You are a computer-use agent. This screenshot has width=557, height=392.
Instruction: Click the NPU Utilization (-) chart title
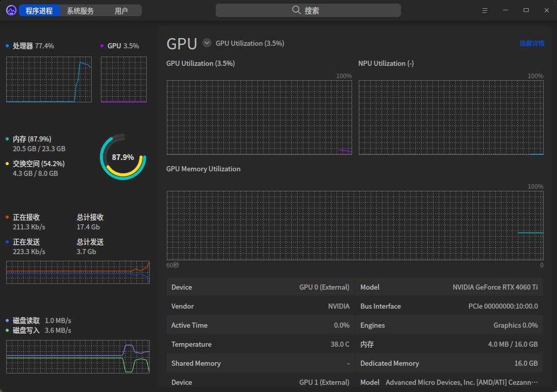[x=386, y=64]
